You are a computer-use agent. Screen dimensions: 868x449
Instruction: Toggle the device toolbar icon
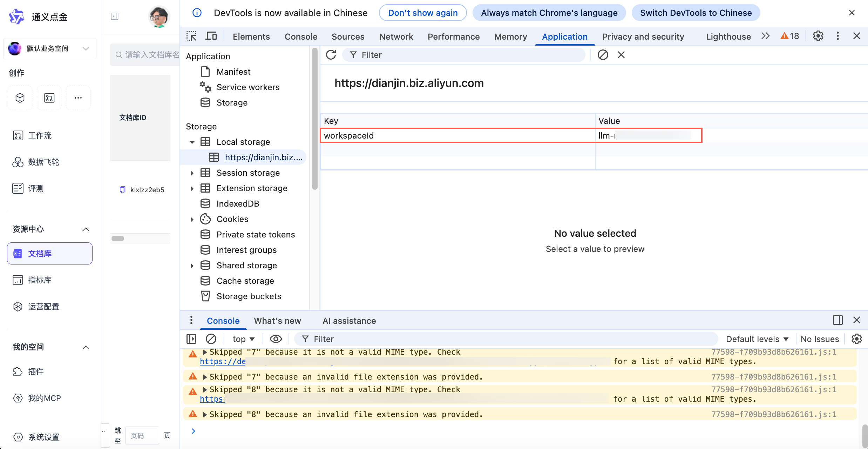211,36
